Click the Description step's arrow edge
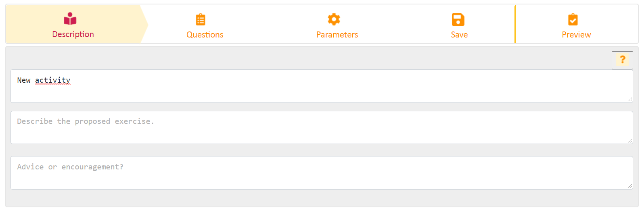The width and height of the screenshot is (644, 217). (144, 24)
